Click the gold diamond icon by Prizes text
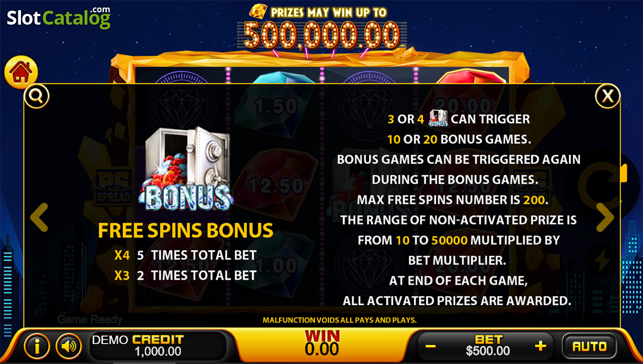Image resolution: width=643 pixels, height=364 pixels. tap(259, 10)
